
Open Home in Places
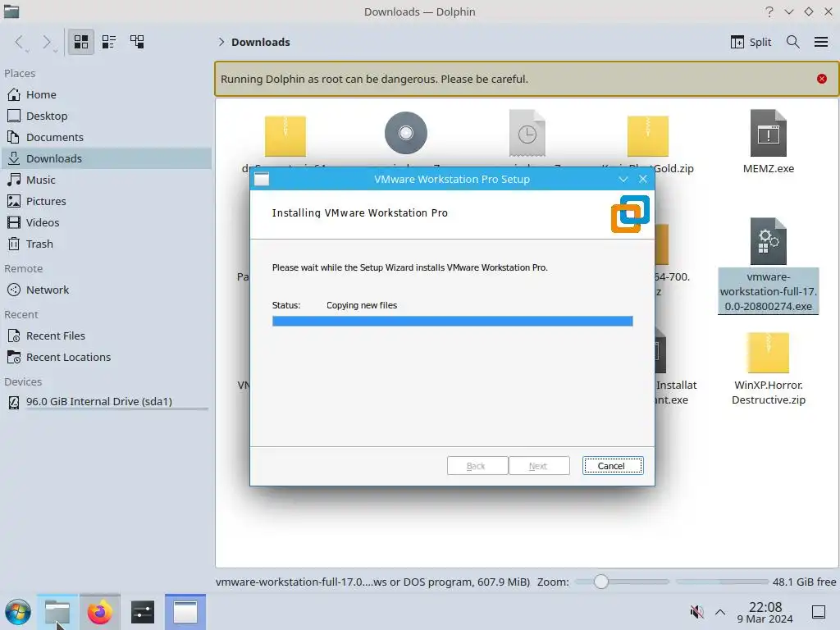[106, 94]
